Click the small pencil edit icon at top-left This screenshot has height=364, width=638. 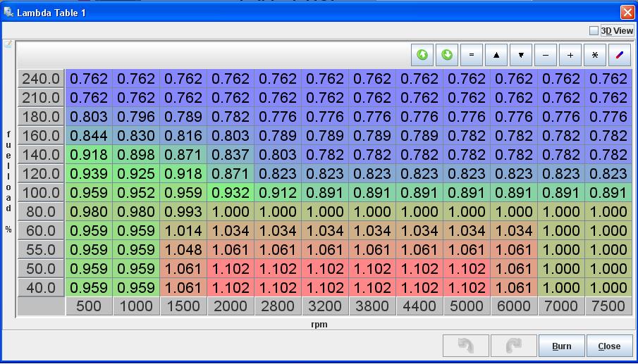pos(8,44)
